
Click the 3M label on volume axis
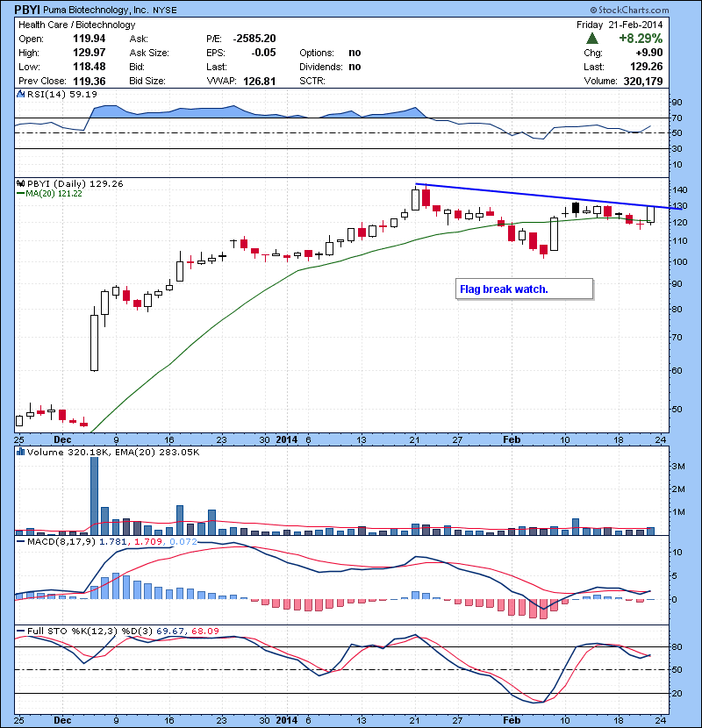click(x=678, y=466)
